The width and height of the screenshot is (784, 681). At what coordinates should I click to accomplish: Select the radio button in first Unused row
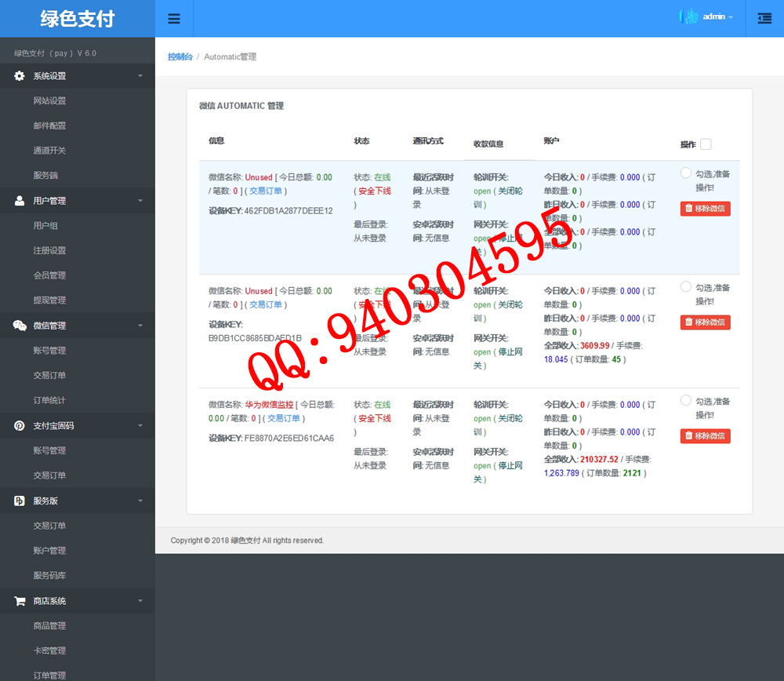(686, 173)
